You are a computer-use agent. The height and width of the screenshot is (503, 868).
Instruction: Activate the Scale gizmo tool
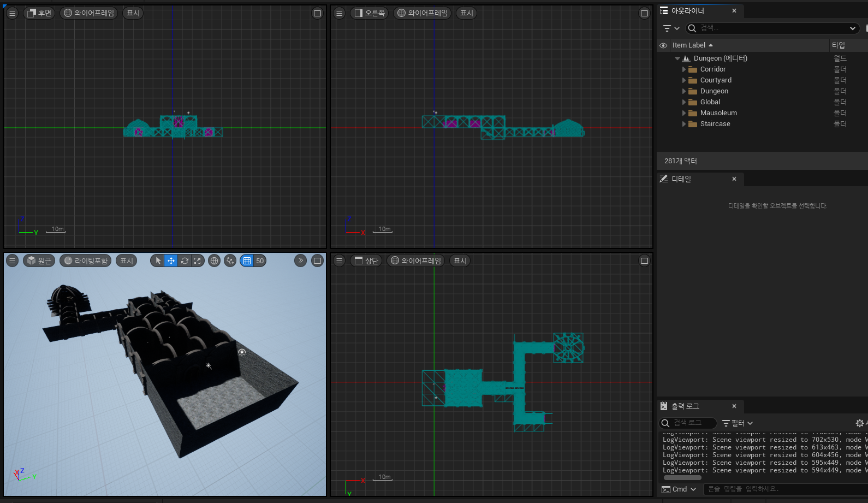coord(198,261)
